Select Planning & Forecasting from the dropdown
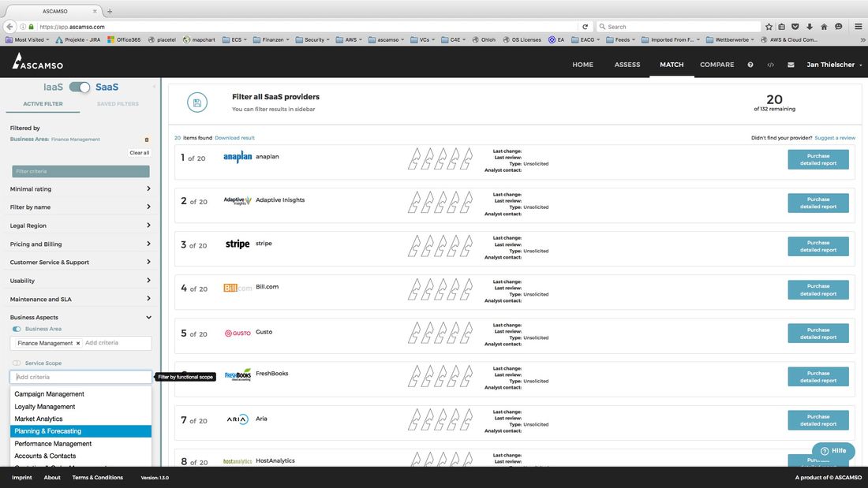This screenshot has height=488, width=868. pyautogui.click(x=80, y=431)
